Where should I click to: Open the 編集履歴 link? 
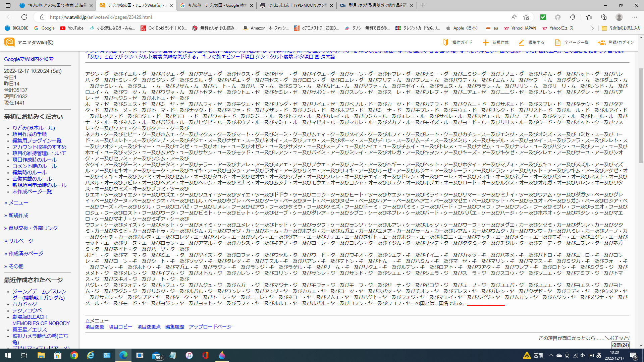(175, 327)
